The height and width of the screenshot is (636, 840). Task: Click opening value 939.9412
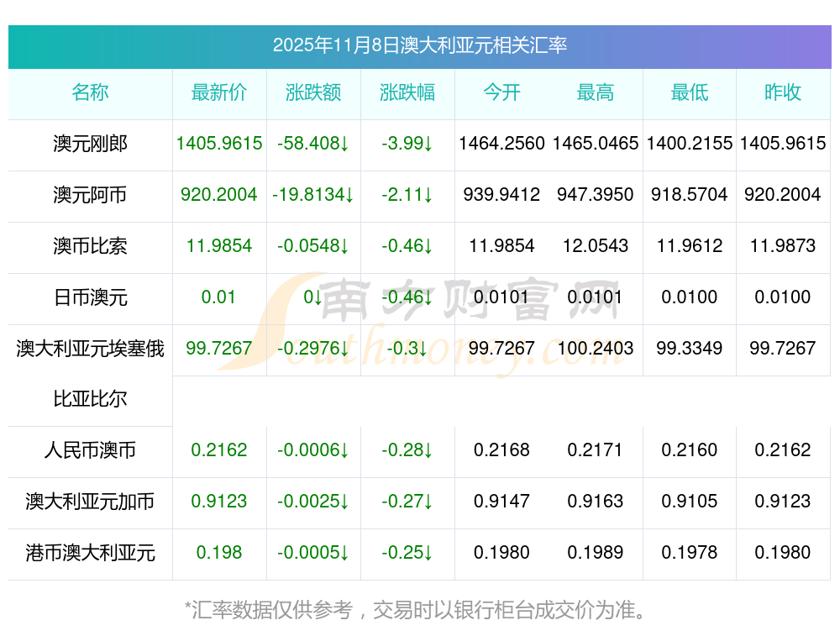pos(501,194)
